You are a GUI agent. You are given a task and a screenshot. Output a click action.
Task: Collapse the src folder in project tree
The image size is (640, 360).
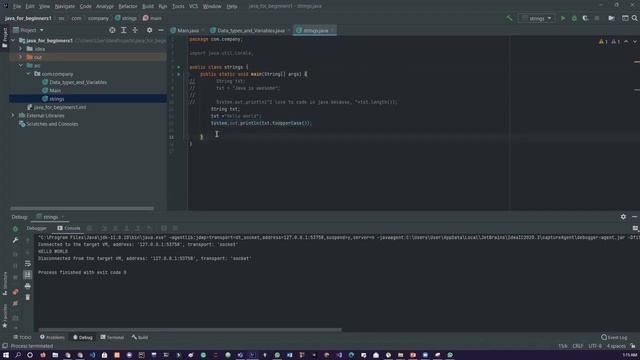coord(20,65)
